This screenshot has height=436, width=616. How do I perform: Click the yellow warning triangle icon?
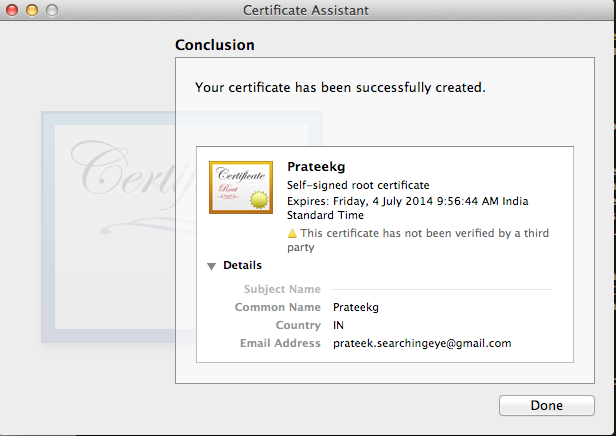[x=292, y=234]
